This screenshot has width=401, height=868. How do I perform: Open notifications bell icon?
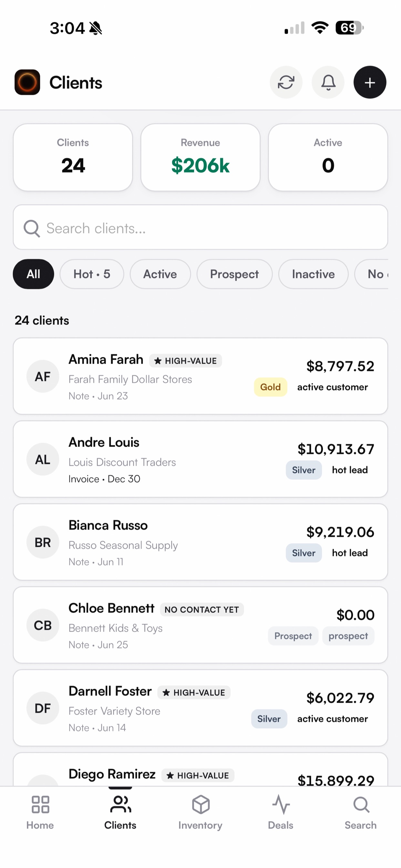tap(328, 82)
